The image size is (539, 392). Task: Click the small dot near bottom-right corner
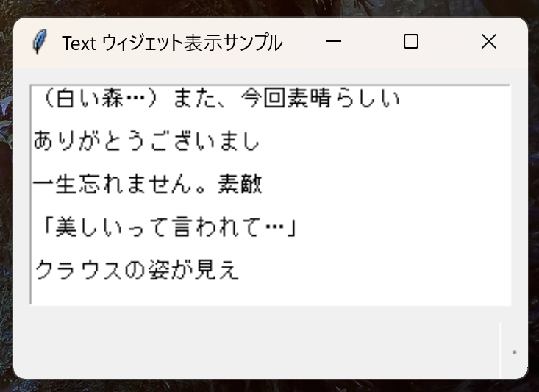click(x=514, y=352)
